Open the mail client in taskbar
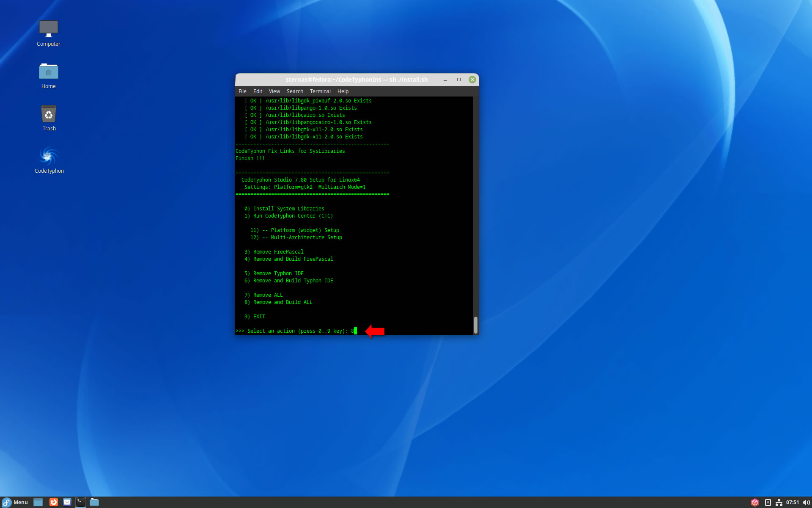The height and width of the screenshot is (508, 812). 67,502
